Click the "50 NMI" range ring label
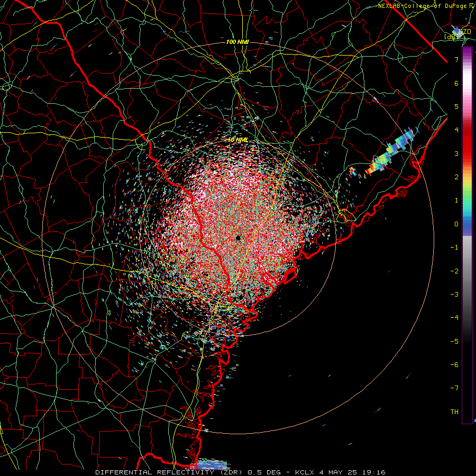The width and height of the screenshot is (476, 476). 237,140
